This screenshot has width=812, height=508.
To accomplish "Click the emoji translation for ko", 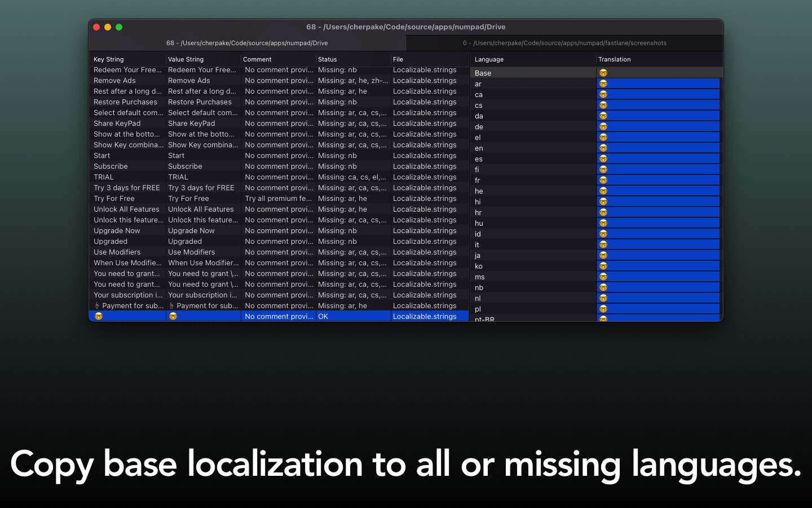I will click(x=603, y=266).
